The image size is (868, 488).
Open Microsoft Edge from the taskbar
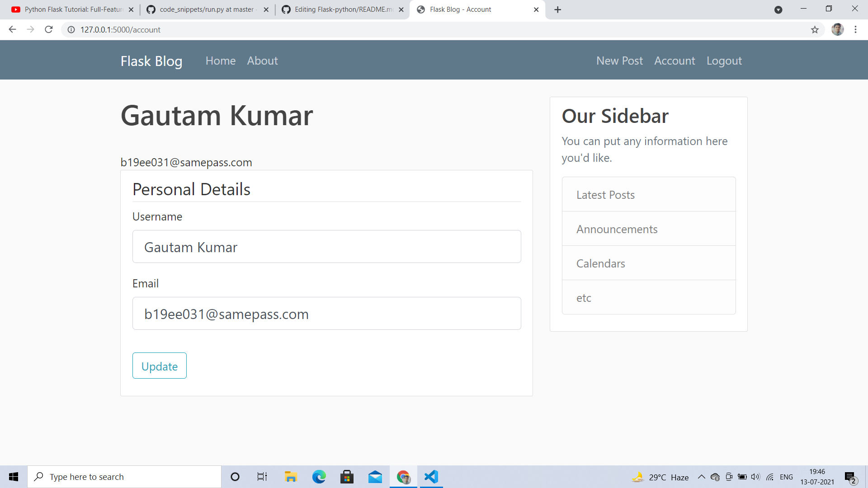(319, 476)
